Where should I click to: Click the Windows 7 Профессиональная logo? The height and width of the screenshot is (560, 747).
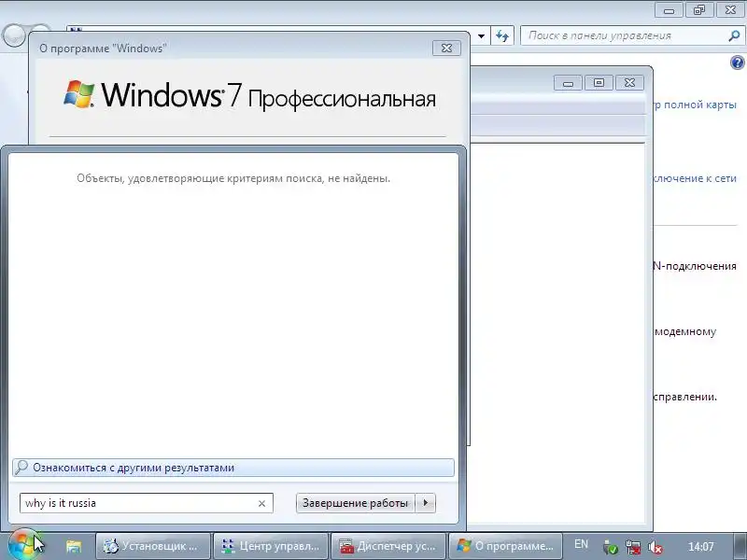[249, 96]
